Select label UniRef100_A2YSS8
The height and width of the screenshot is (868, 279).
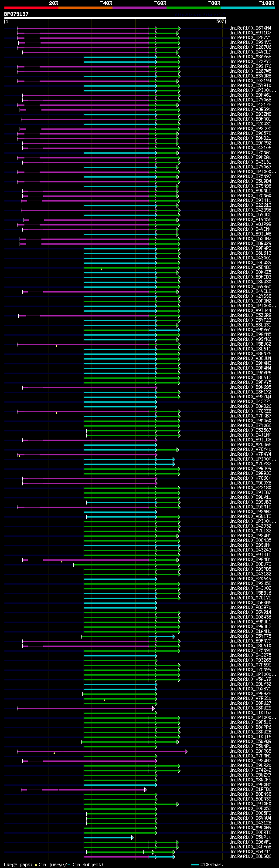[x=250, y=296]
